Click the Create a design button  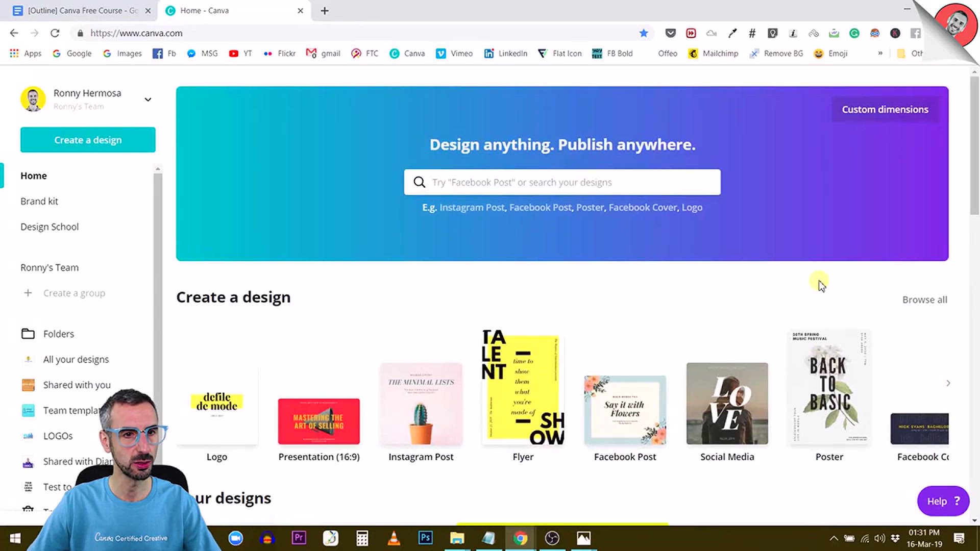pos(88,140)
